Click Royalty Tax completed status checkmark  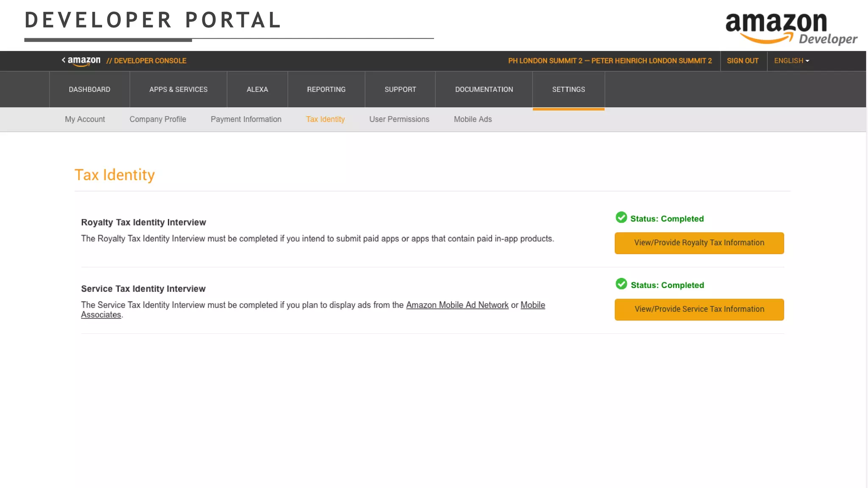(x=621, y=218)
